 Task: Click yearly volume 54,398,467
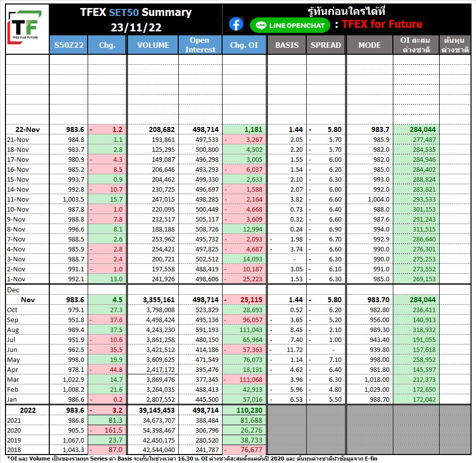click(159, 431)
